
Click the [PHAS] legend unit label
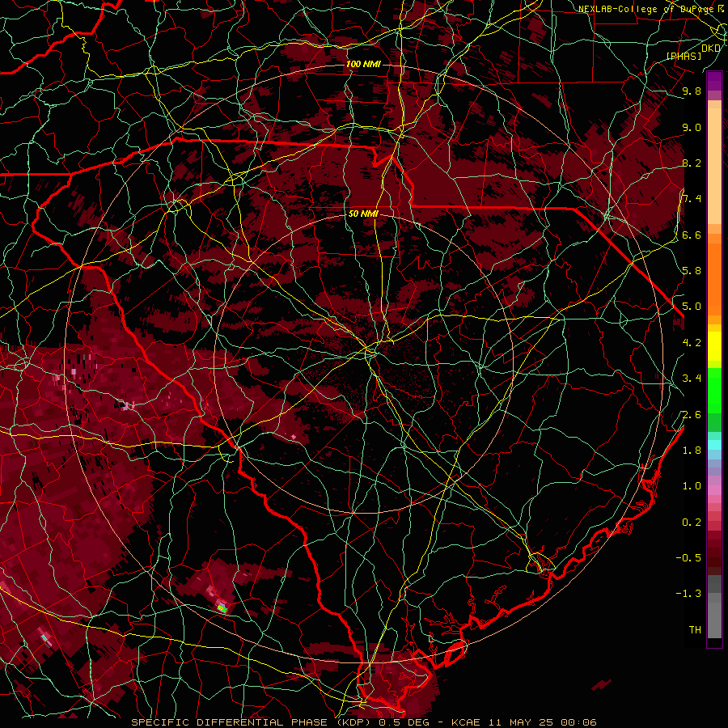pos(684,56)
